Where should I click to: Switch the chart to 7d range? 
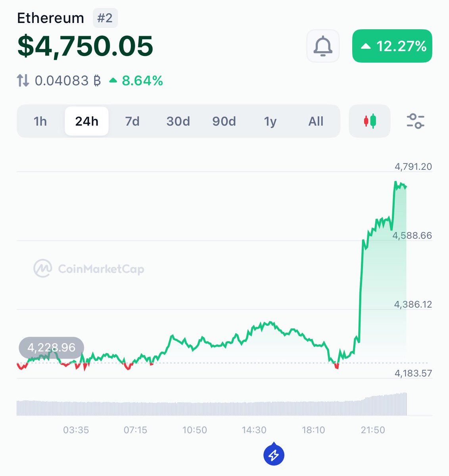point(132,121)
